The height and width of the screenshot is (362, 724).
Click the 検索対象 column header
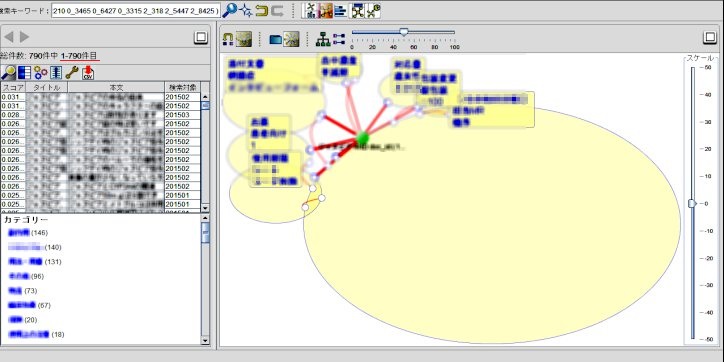pyautogui.click(x=182, y=87)
